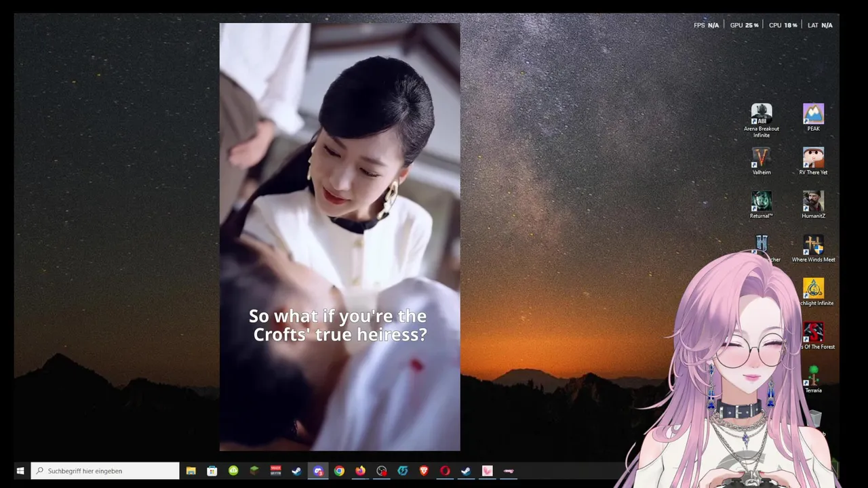Launch Brave browser from the taskbar
Viewport: 868px width, 488px height.
click(x=424, y=471)
